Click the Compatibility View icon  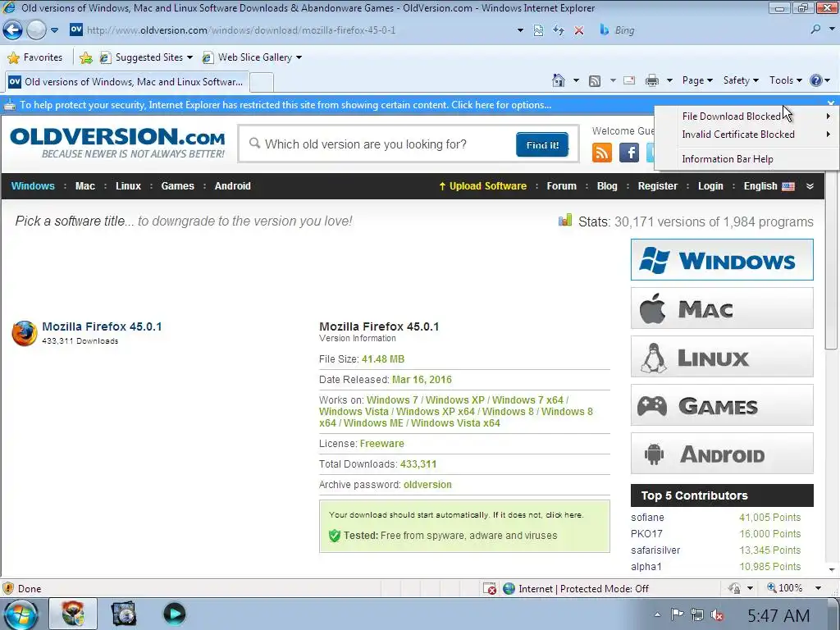(538, 30)
